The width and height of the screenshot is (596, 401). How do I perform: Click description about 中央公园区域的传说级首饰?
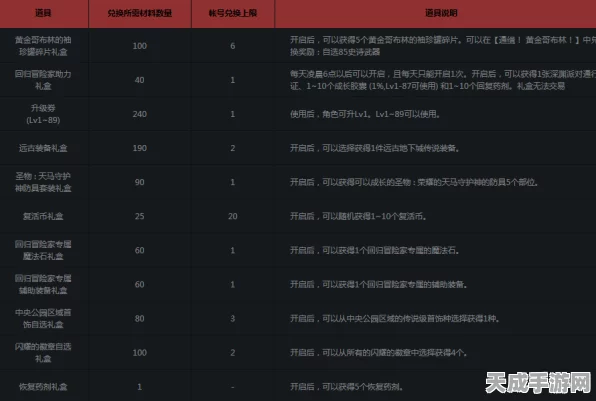pos(395,319)
